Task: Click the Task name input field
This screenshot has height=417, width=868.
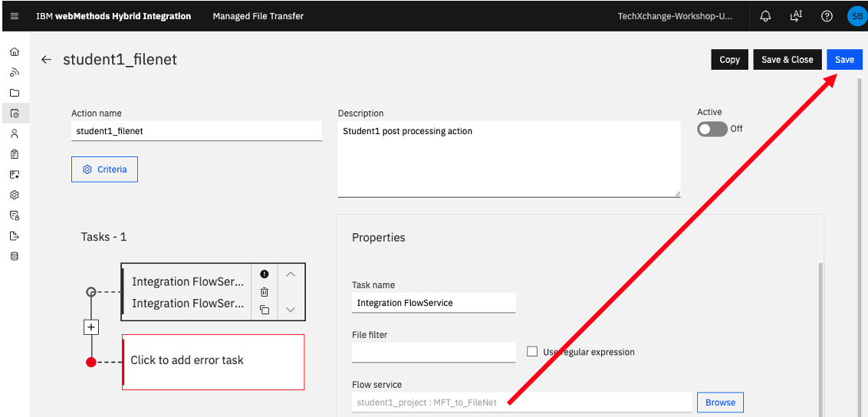Action: tap(433, 303)
